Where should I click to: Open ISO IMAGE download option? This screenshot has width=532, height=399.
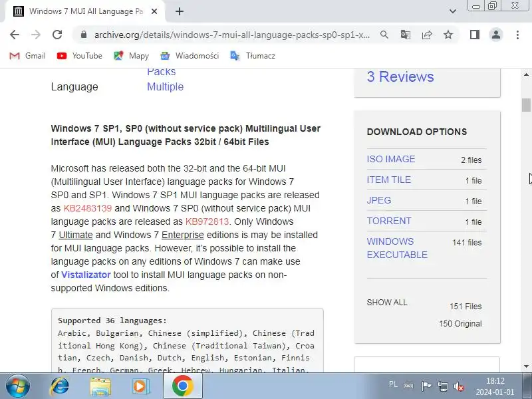[x=391, y=159]
